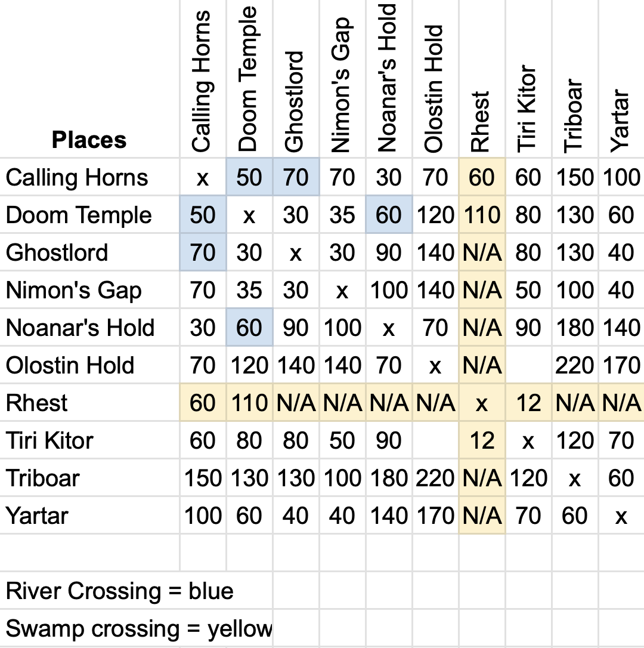This screenshot has width=644, height=648.
Task: Click the Rhest row label in first column
Action: click(x=37, y=403)
